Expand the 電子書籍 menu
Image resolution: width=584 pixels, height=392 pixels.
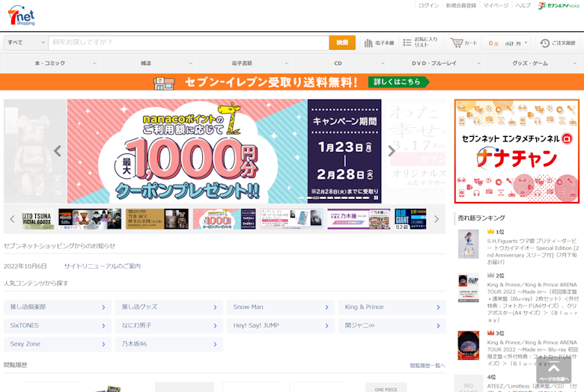point(243,64)
